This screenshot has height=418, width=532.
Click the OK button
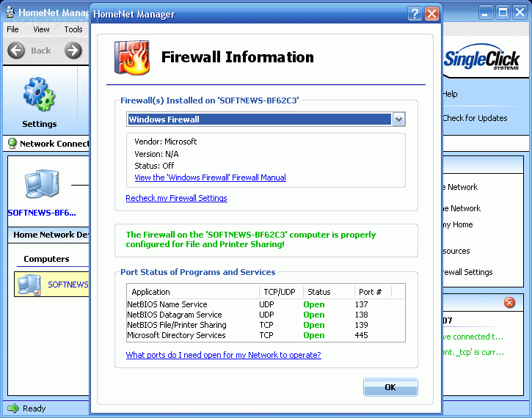click(390, 387)
